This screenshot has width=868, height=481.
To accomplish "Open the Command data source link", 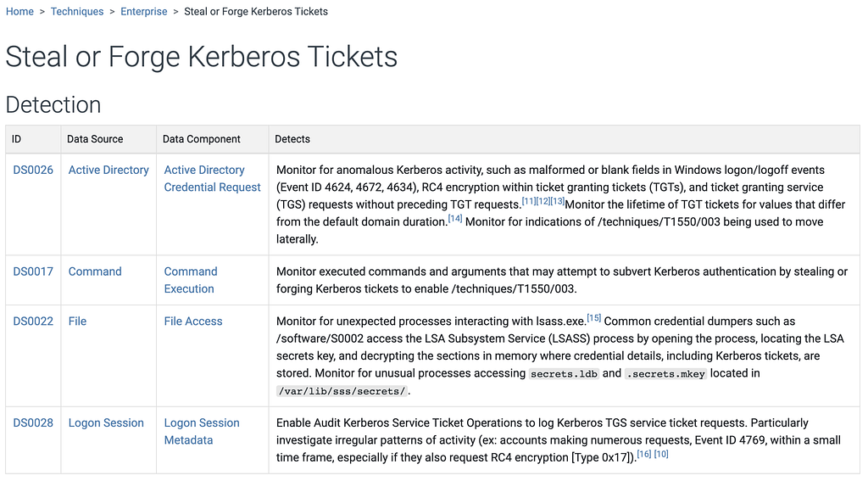I will click(95, 271).
